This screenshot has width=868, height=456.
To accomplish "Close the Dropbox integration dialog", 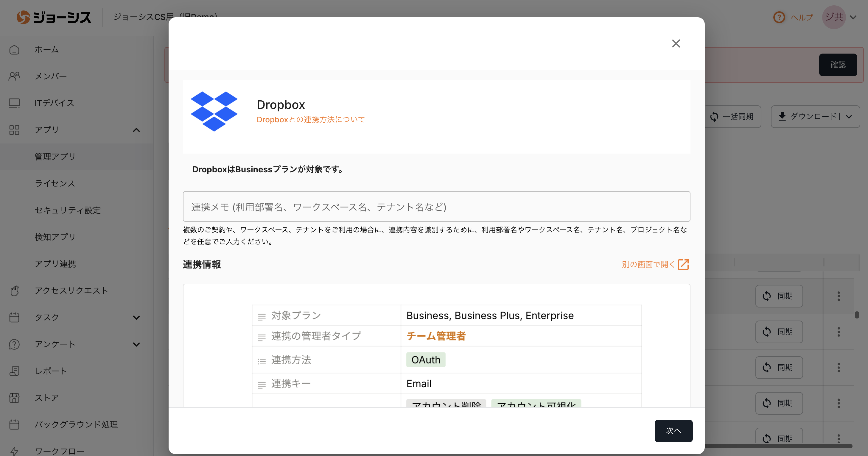I will tap(676, 43).
